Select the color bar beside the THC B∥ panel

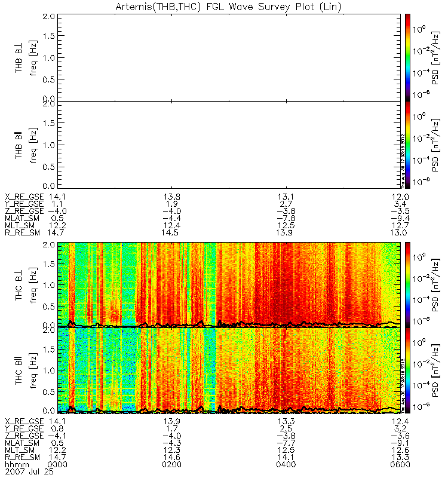tap(407, 370)
